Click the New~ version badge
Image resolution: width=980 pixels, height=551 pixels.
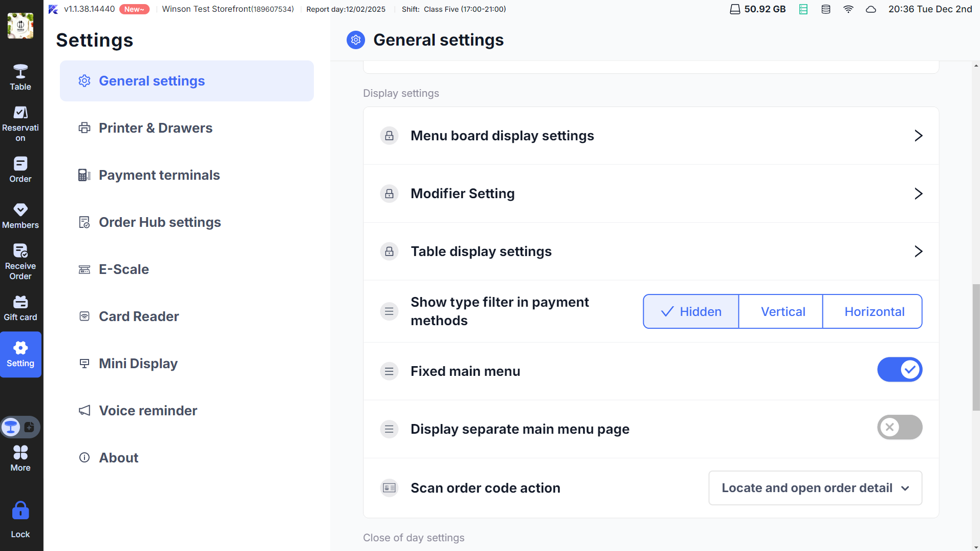click(134, 9)
